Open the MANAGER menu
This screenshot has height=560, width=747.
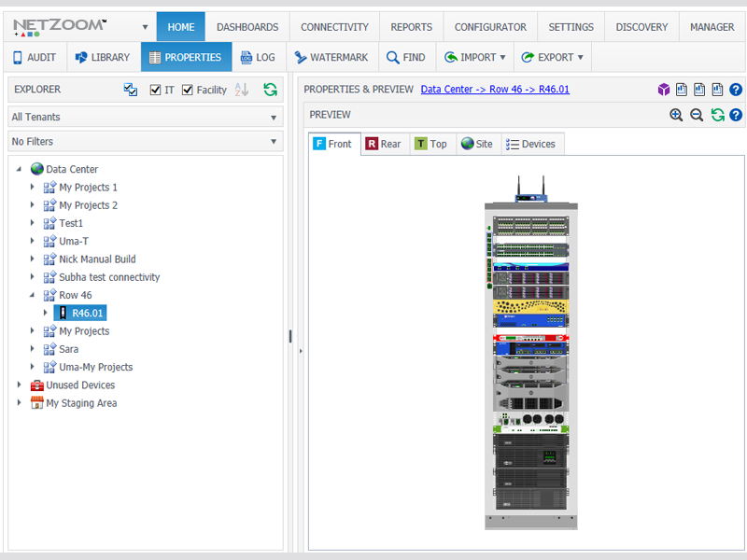[x=712, y=27]
